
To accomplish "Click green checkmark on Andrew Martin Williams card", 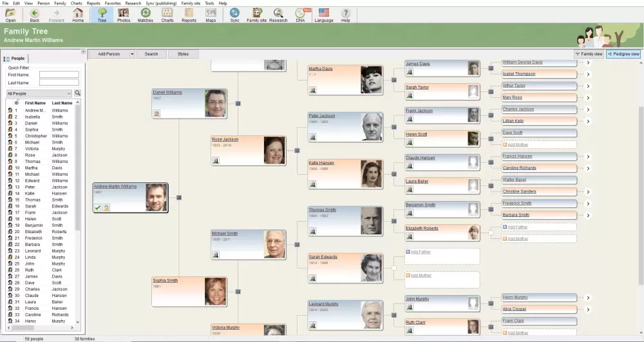I will pyautogui.click(x=98, y=207).
